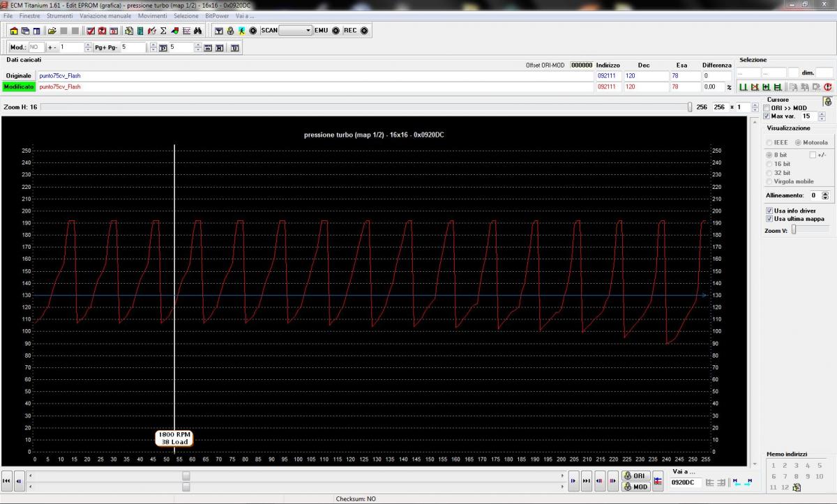
Task: Click the Mod.: label in second toolbar
Action: (x=18, y=47)
